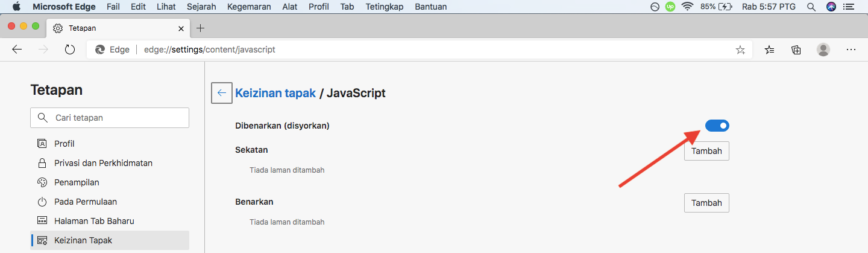Open the three-dot Settings and more menu
Screen dimensions: 868x253
coord(851,50)
